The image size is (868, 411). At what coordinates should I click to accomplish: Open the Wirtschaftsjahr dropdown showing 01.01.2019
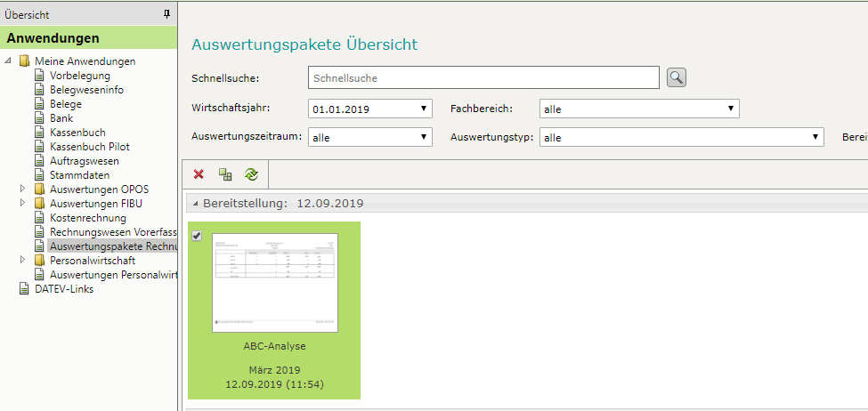coord(369,109)
